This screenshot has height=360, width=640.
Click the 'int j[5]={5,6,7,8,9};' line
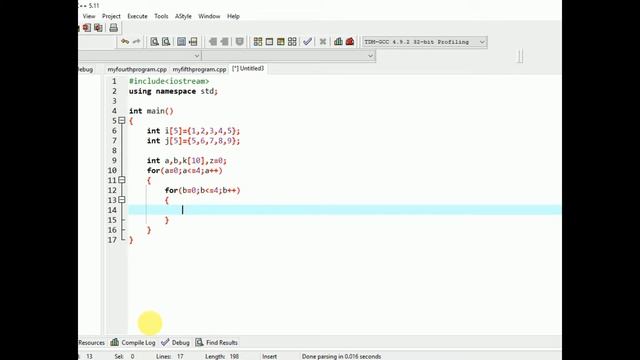tap(193, 141)
